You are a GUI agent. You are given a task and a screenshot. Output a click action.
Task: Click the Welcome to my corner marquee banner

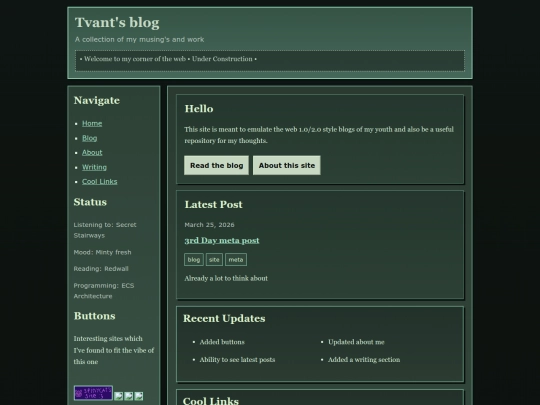(x=270, y=61)
